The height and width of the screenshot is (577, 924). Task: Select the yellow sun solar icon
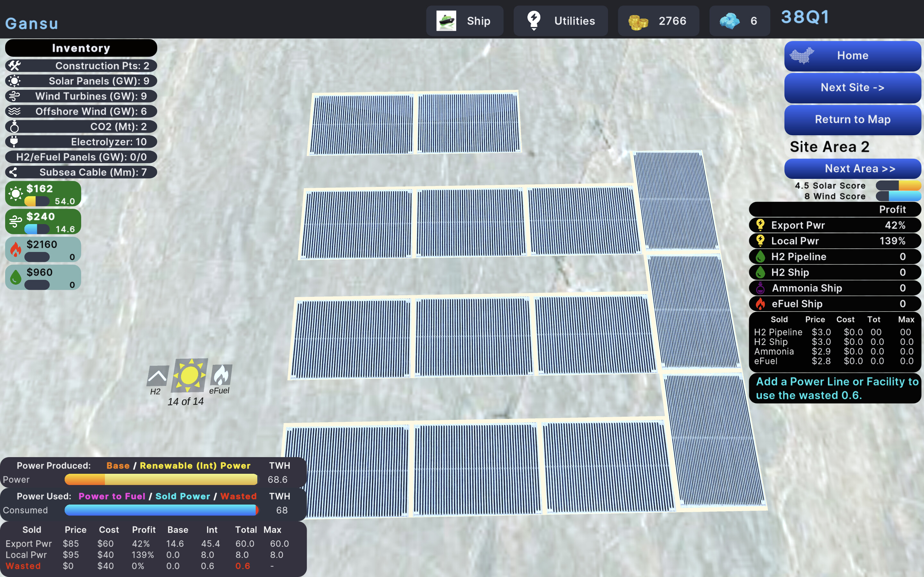point(189,375)
